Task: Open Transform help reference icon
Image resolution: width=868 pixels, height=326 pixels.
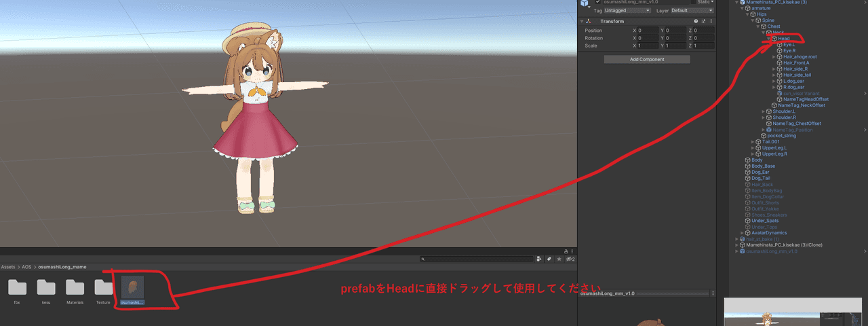Action: [697, 21]
